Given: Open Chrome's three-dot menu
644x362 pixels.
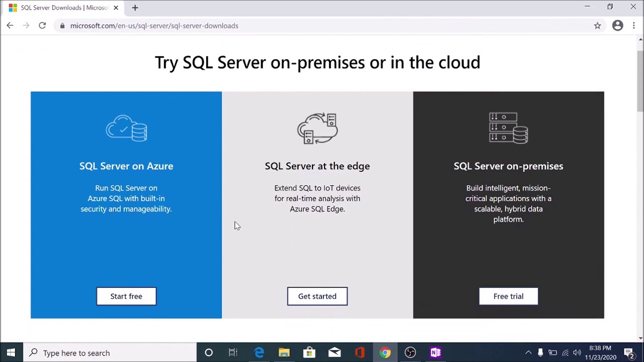Looking at the screenshot, I should coord(633,26).
